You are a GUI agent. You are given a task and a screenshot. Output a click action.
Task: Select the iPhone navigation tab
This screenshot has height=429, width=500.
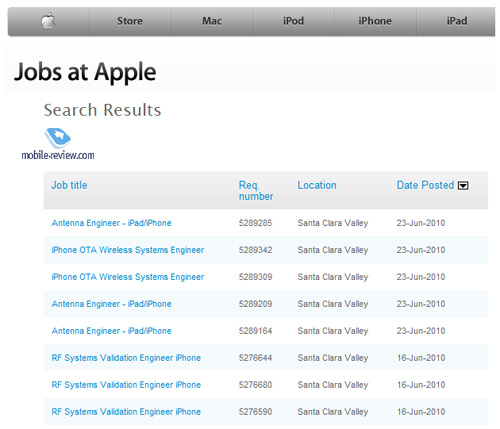(375, 21)
